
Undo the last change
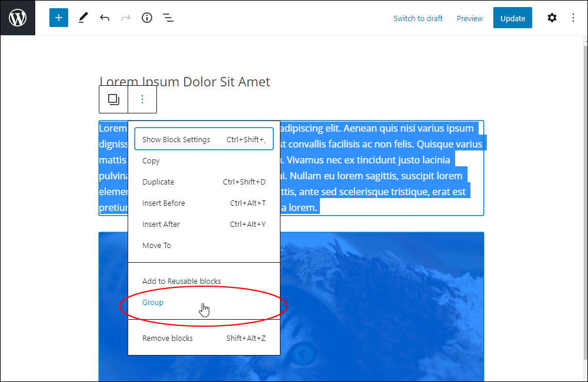[x=105, y=18]
